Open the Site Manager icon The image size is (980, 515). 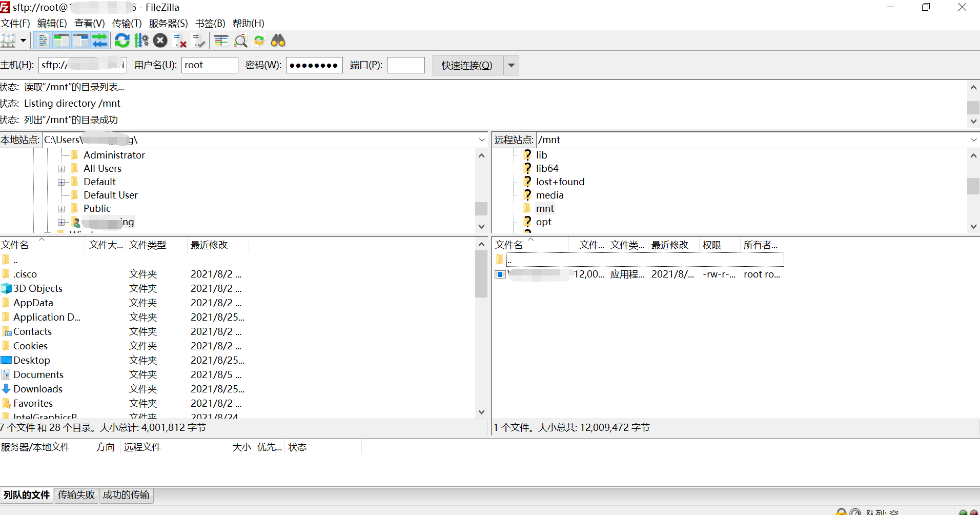[x=8, y=41]
